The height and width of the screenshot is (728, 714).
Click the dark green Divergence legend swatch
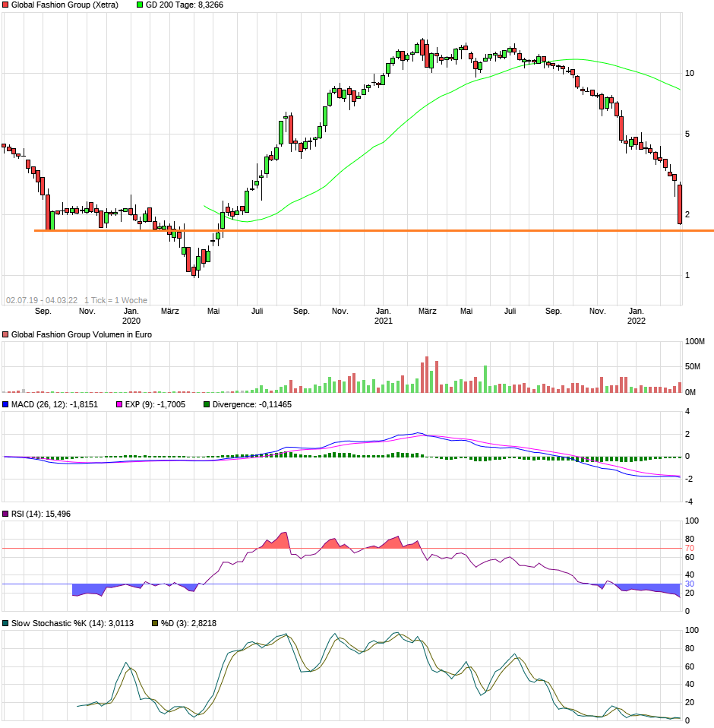pos(207,405)
